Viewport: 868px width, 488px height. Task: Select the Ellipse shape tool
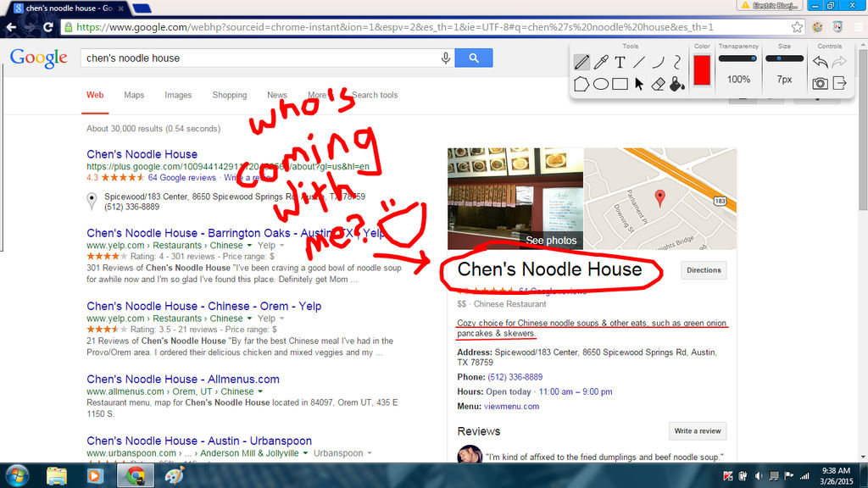coord(601,84)
